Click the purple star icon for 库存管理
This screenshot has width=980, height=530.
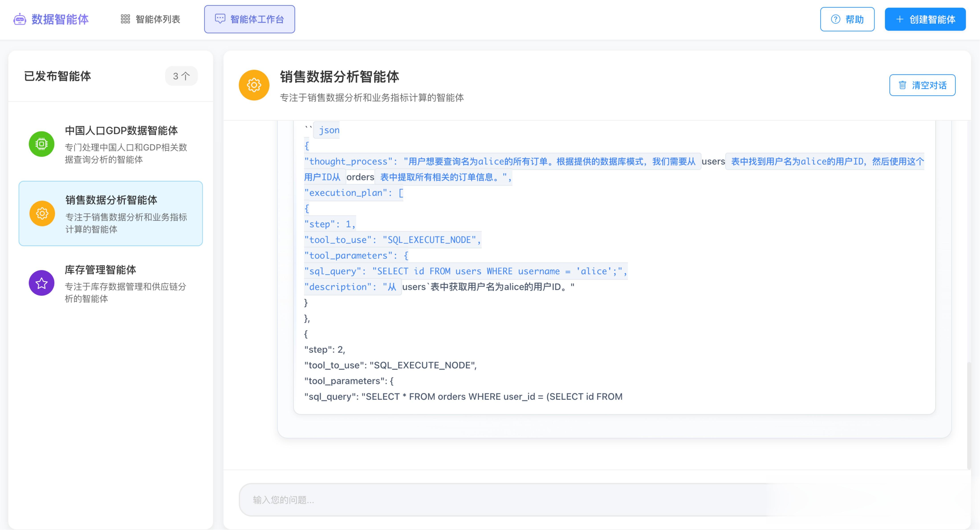click(x=41, y=283)
